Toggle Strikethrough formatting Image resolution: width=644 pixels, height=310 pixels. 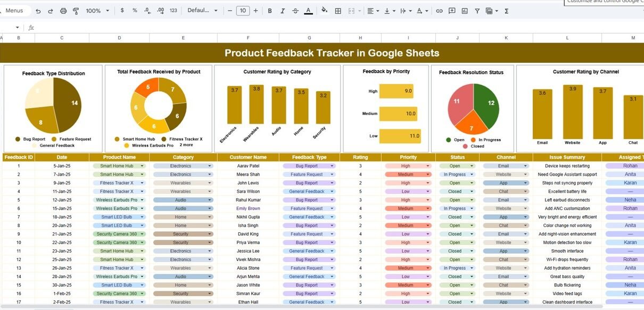[295, 11]
